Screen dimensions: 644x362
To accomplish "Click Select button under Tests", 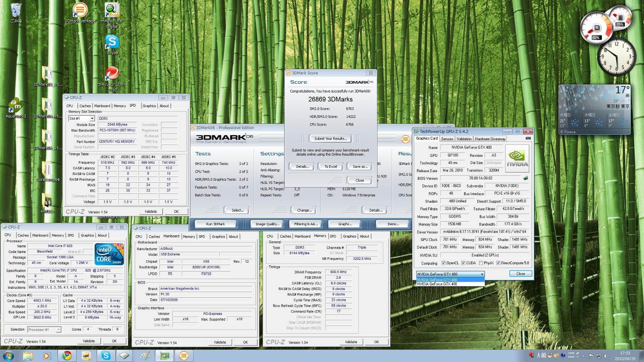I will pos(238,210).
